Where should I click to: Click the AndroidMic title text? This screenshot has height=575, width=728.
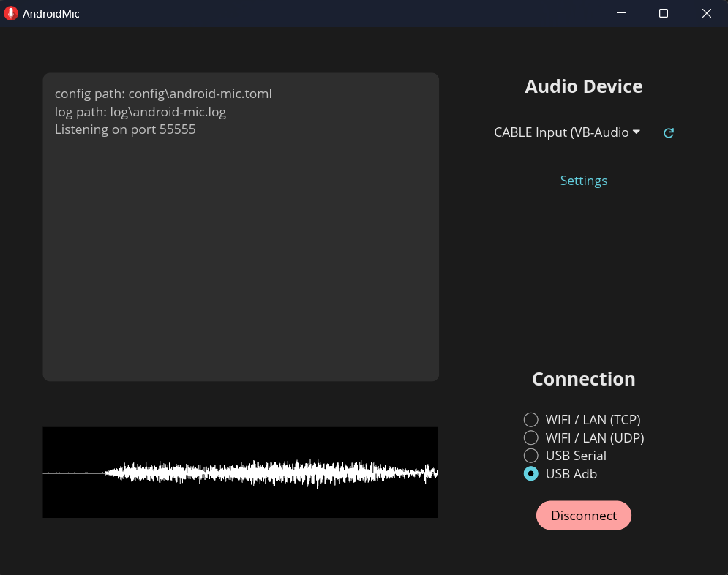coord(49,12)
